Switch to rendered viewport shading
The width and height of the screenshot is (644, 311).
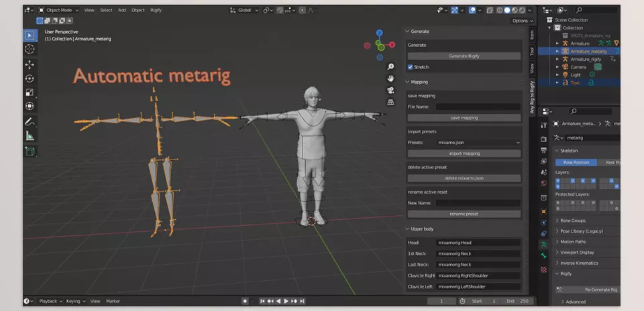(x=522, y=10)
